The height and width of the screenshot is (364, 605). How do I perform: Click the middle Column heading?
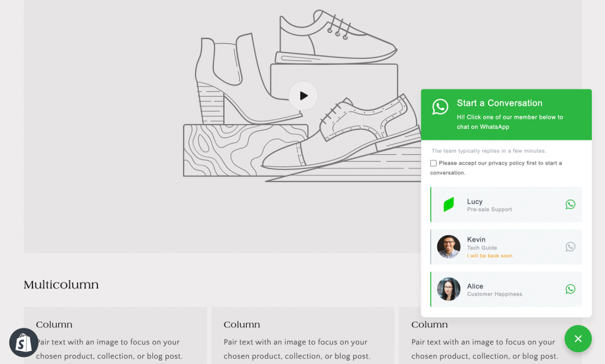coord(242,324)
